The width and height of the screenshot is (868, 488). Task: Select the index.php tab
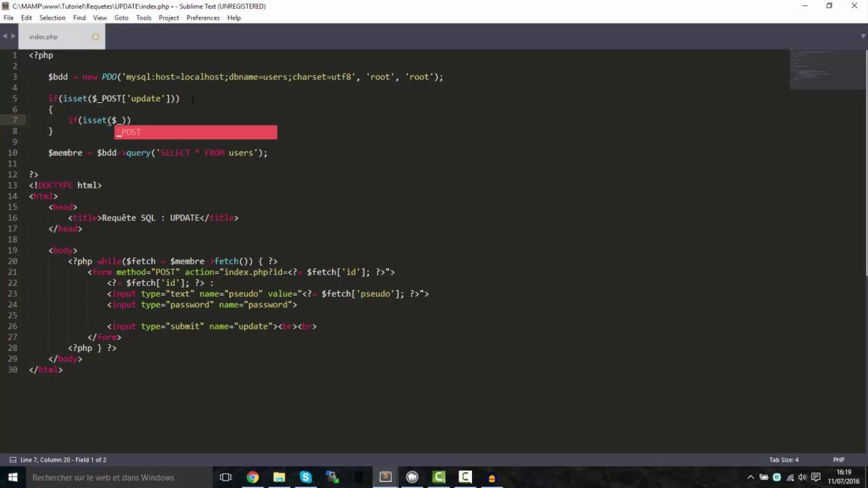click(x=61, y=37)
